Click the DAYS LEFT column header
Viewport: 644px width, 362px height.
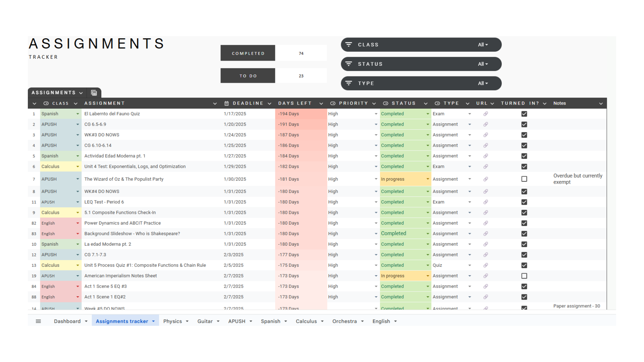pos(295,103)
